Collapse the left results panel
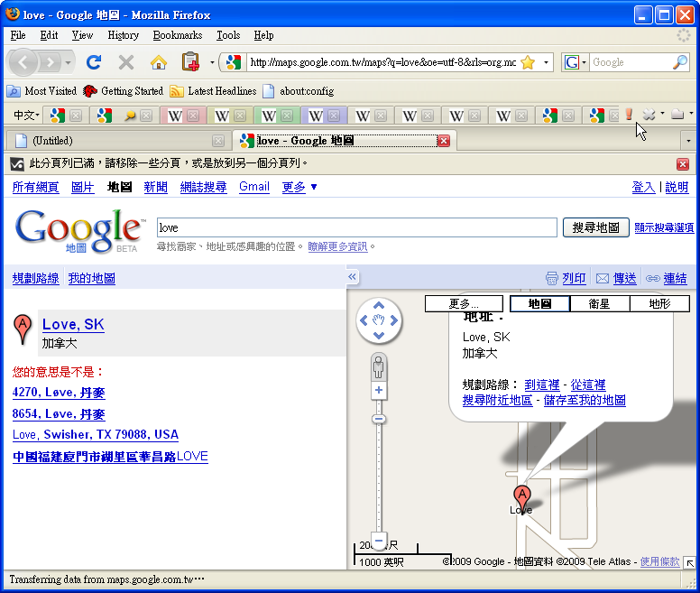This screenshot has height=593, width=700. tap(353, 277)
